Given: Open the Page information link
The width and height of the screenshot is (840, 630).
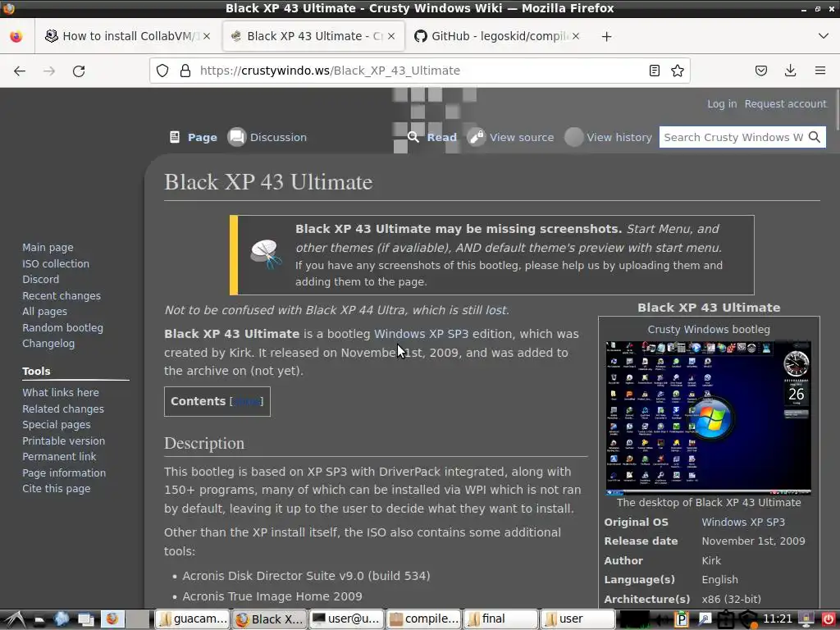Looking at the screenshot, I should click(x=64, y=473).
